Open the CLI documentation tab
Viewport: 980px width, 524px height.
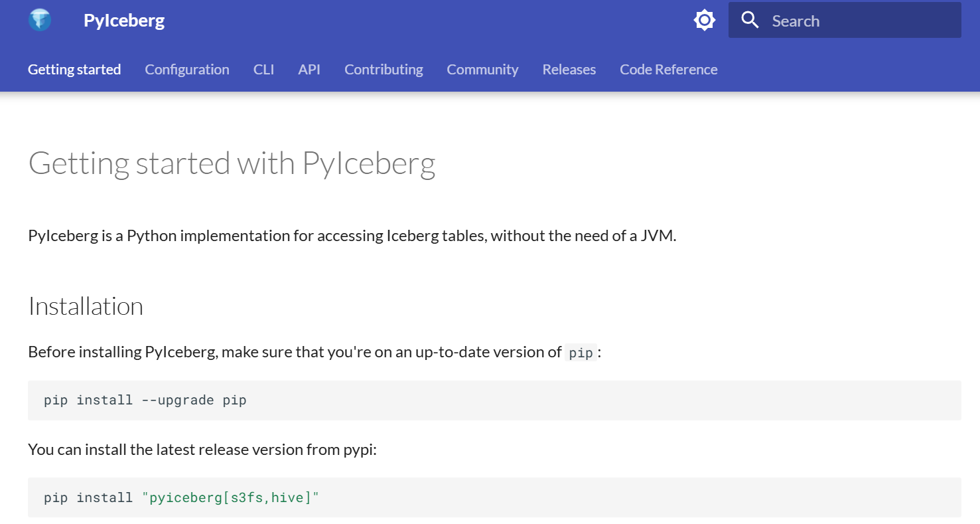point(263,69)
